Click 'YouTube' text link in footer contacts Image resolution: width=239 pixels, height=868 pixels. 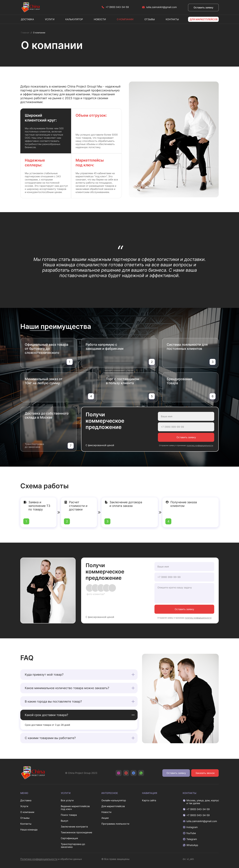click(x=191, y=833)
